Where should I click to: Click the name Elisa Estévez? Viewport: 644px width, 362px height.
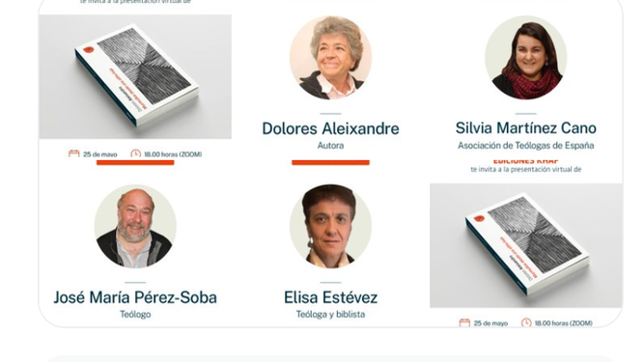(x=330, y=297)
